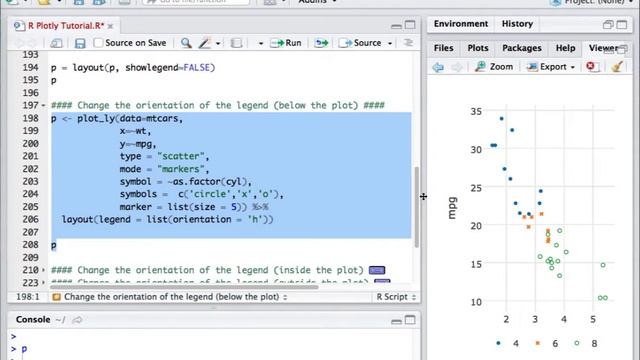Click the Viewer back arrow icon
The height and width of the screenshot is (360, 640).
click(438, 67)
